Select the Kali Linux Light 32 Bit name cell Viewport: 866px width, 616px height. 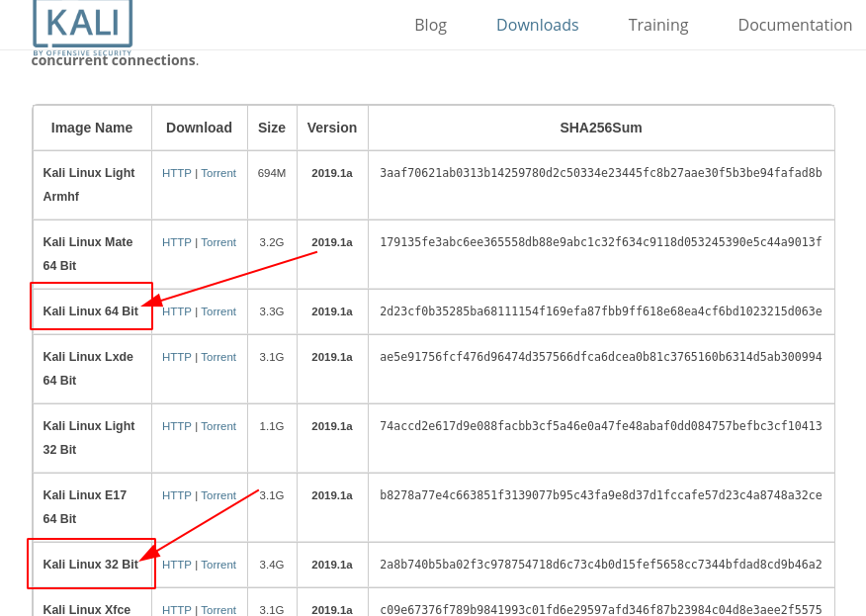pyautogui.click(x=92, y=438)
